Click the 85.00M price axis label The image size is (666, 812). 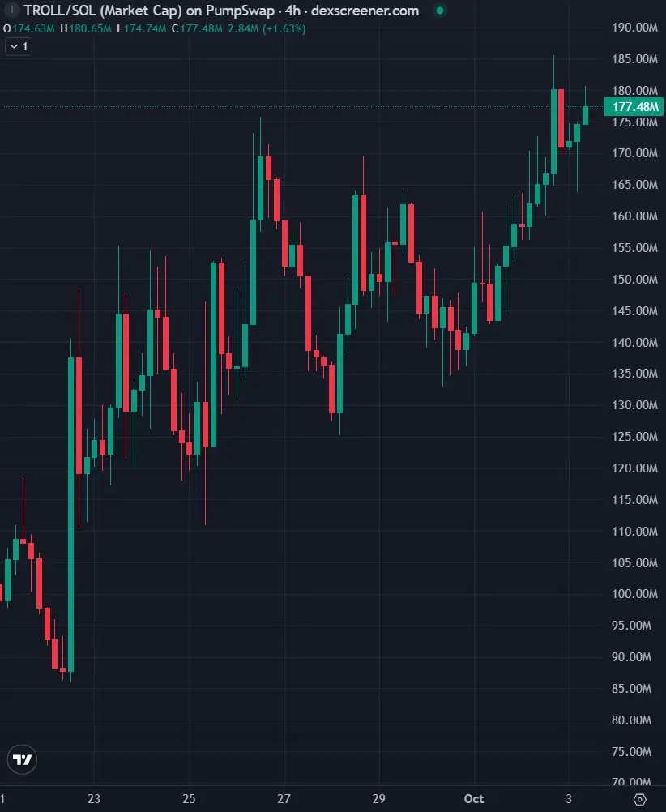pyautogui.click(x=631, y=689)
